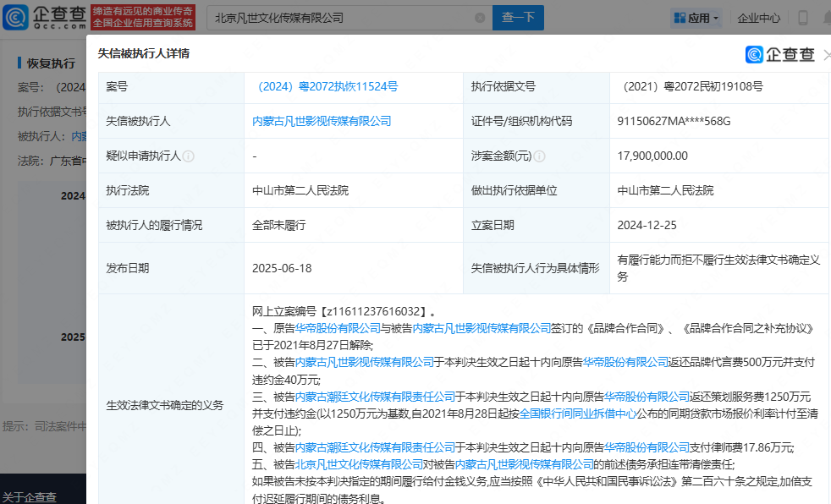Open case number (2024)粤2072执恢11524号 link
Viewport: 831px width, 504px height.
coord(325,87)
